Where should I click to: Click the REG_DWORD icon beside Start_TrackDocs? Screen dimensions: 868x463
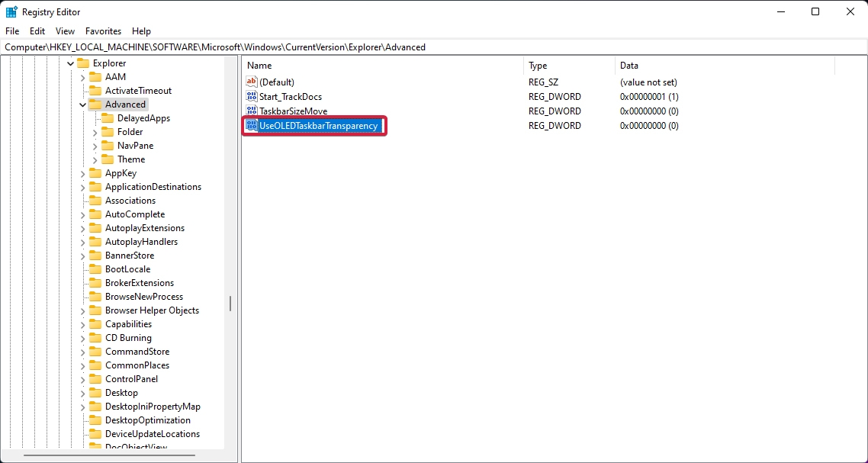(x=252, y=96)
